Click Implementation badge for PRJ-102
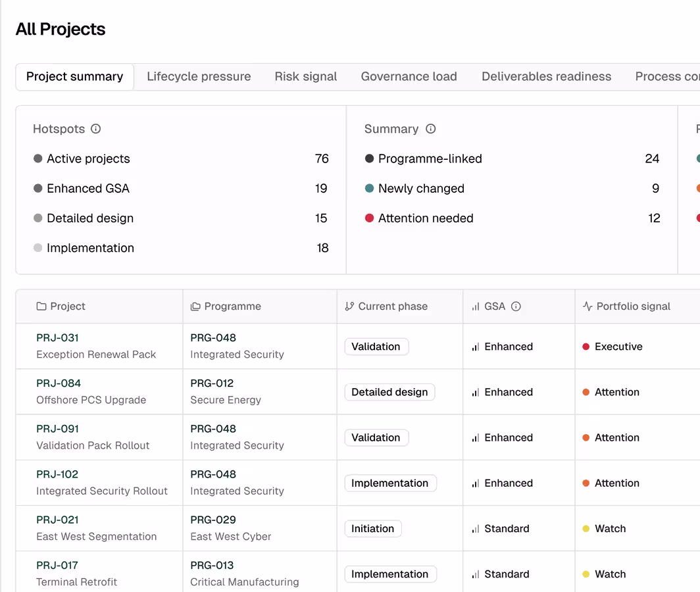Image resolution: width=700 pixels, height=592 pixels. 389,483
